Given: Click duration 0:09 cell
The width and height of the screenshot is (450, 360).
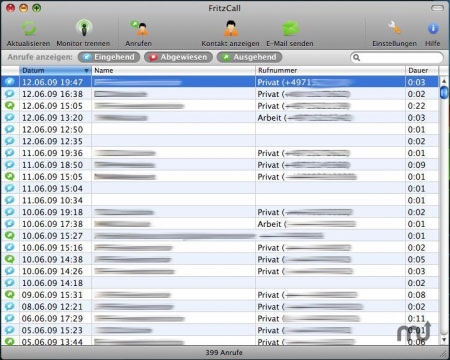Looking at the screenshot, I should pos(416,165).
